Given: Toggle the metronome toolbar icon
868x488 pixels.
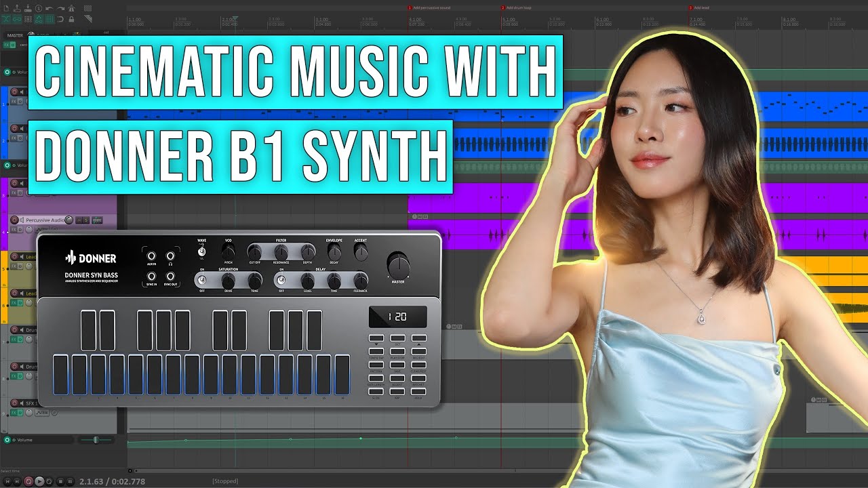Looking at the screenshot, I should click(x=71, y=8).
